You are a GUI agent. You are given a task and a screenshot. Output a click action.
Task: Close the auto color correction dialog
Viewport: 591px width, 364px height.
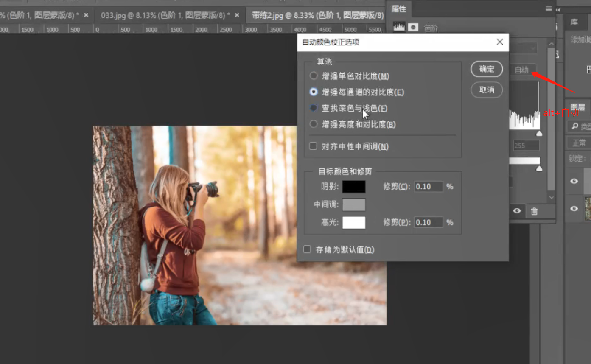[x=500, y=42]
